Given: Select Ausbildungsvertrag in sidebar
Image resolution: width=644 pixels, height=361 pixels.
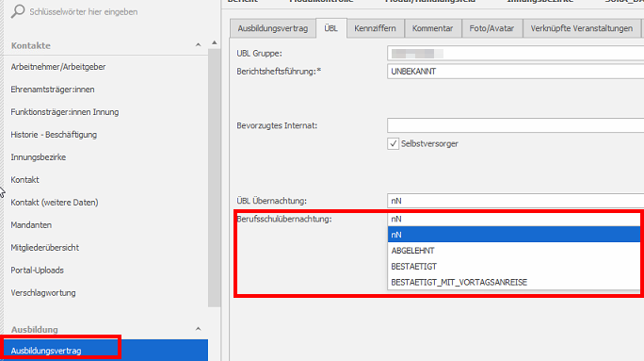Looking at the screenshot, I should point(105,351).
